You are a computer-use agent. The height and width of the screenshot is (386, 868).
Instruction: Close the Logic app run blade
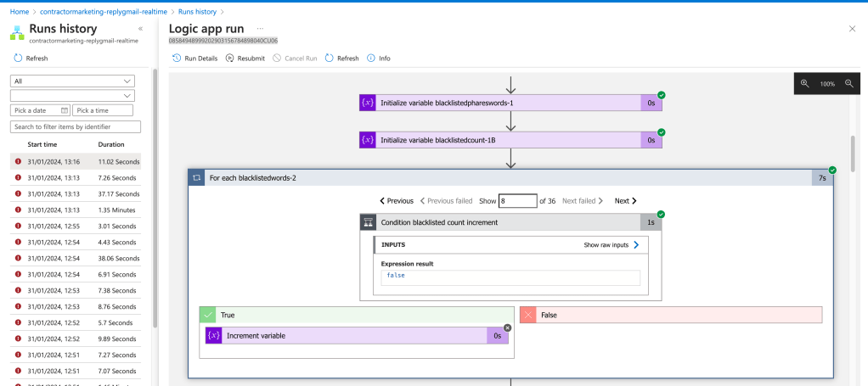(x=852, y=29)
